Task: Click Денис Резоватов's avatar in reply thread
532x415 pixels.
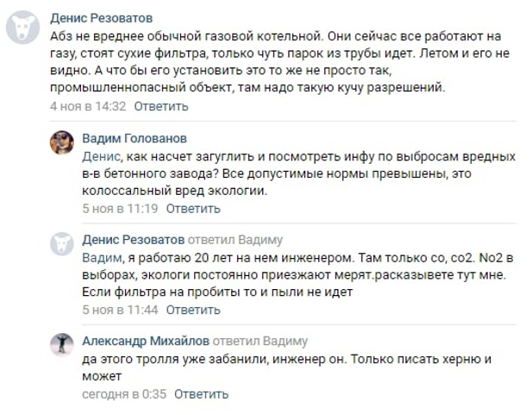Action: click(62, 244)
